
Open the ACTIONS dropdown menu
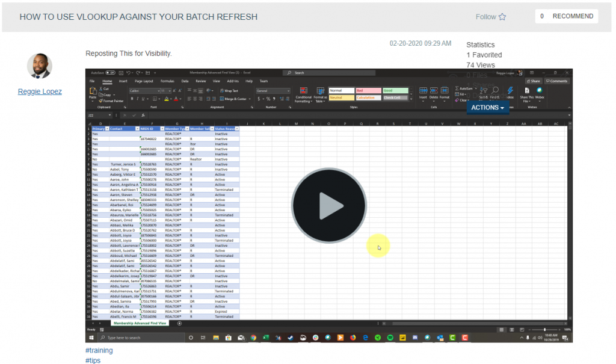click(487, 108)
